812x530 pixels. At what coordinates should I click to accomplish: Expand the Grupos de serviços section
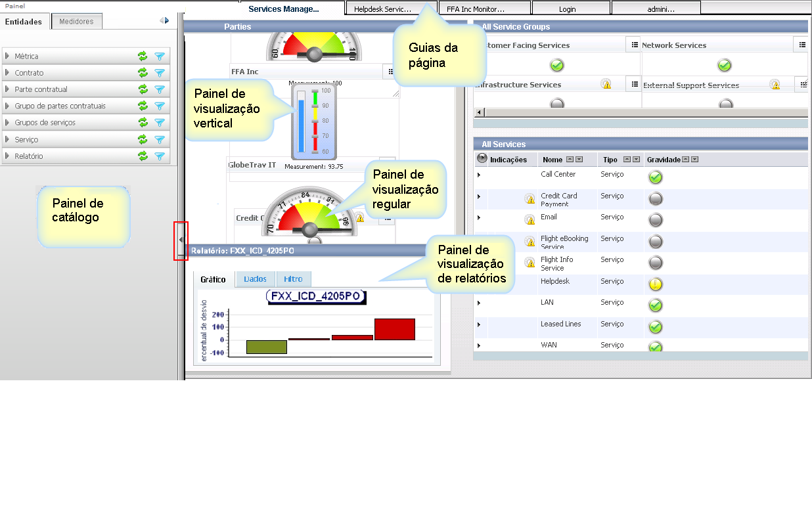7,123
